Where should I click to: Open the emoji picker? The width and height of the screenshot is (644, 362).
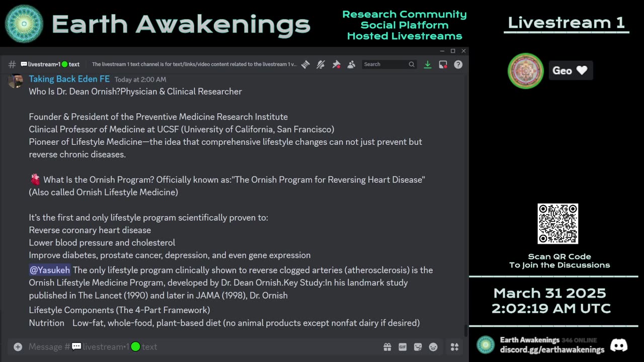coord(433,347)
